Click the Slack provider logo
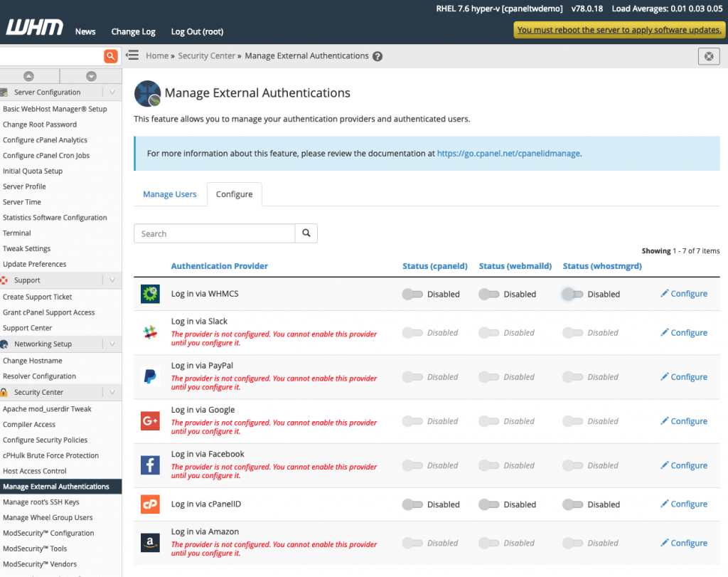Image resolution: width=728 pixels, height=577 pixels. click(151, 333)
